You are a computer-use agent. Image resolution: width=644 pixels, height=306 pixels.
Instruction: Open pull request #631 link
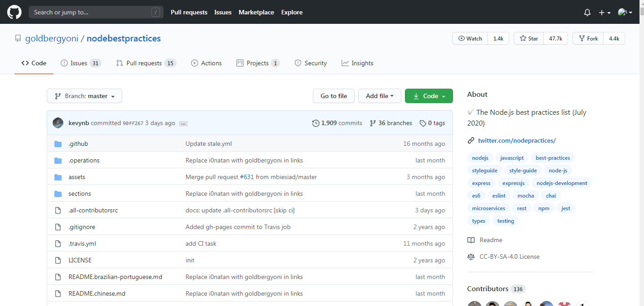click(x=247, y=177)
